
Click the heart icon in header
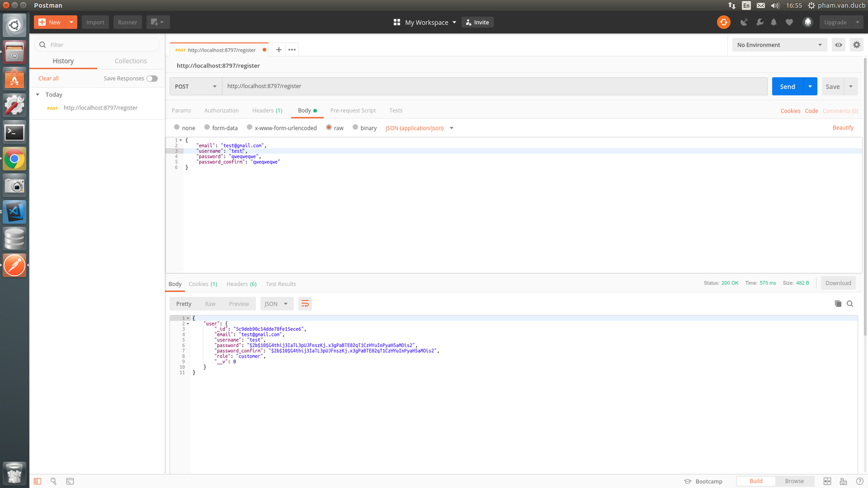point(789,22)
